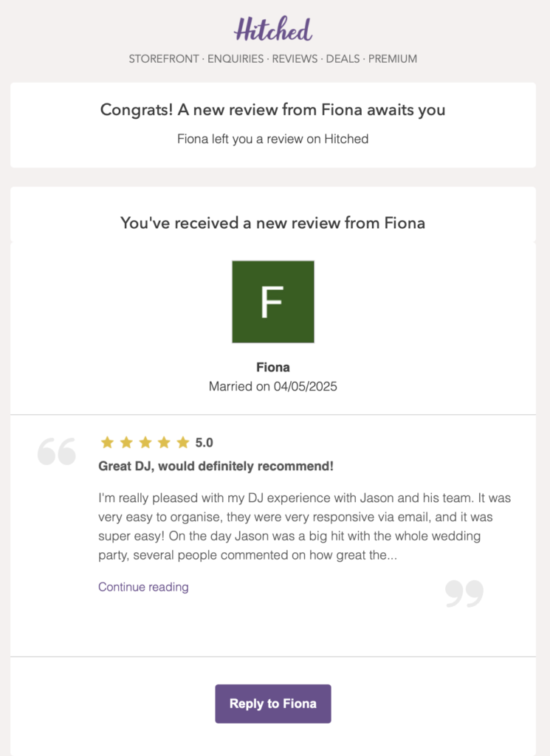Go to the Enquiries section
The width and height of the screenshot is (550, 756).
[x=236, y=59]
